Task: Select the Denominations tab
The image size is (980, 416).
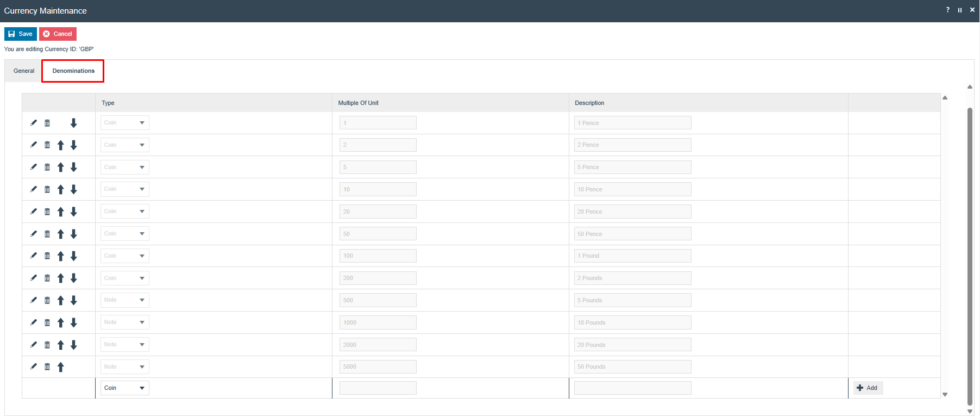Action: (x=73, y=71)
